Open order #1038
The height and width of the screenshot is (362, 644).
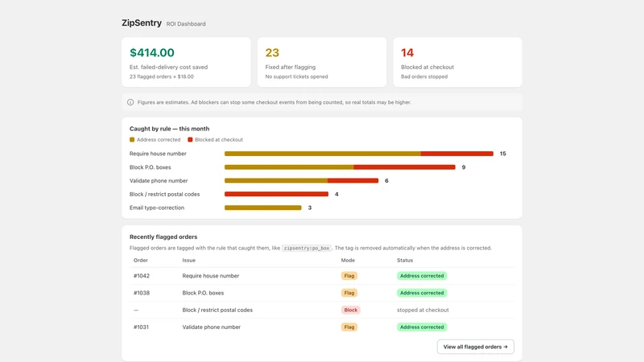point(142,293)
